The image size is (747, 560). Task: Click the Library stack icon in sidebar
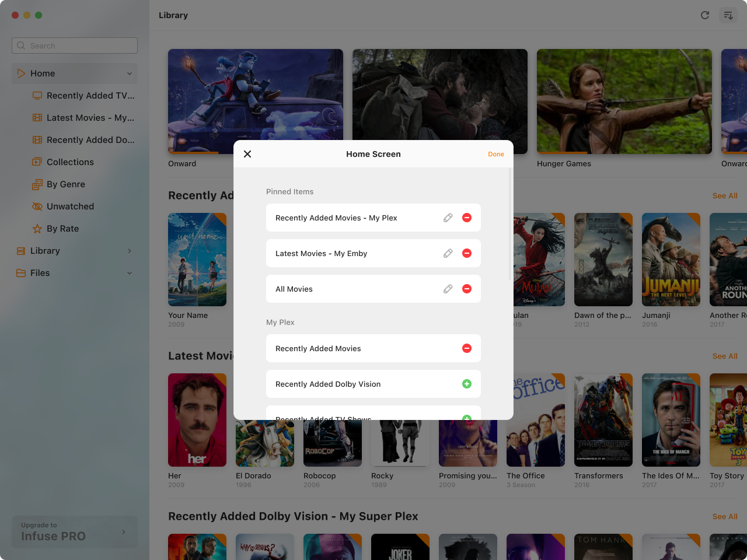pos(21,251)
